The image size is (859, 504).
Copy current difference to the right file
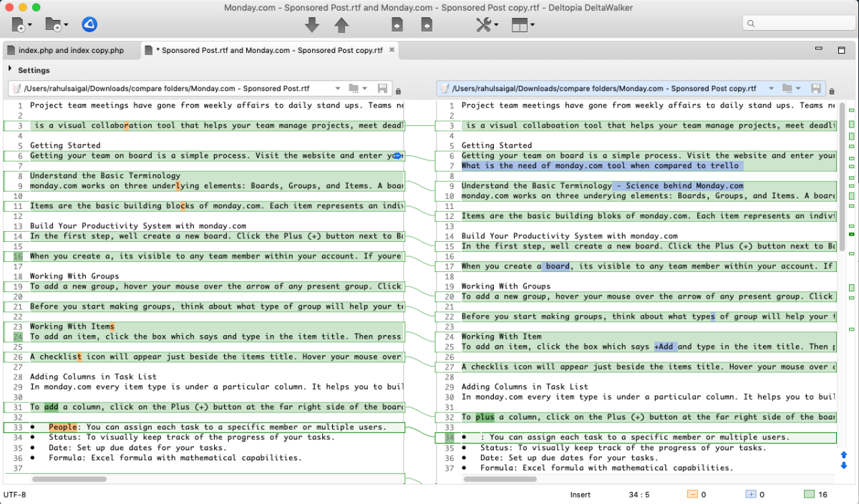397,25
